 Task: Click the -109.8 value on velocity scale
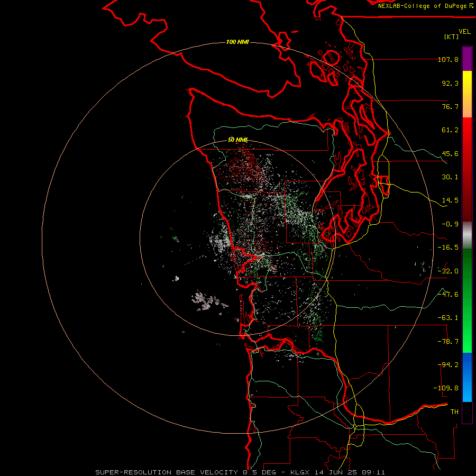pyautogui.click(x=446, y=388)
